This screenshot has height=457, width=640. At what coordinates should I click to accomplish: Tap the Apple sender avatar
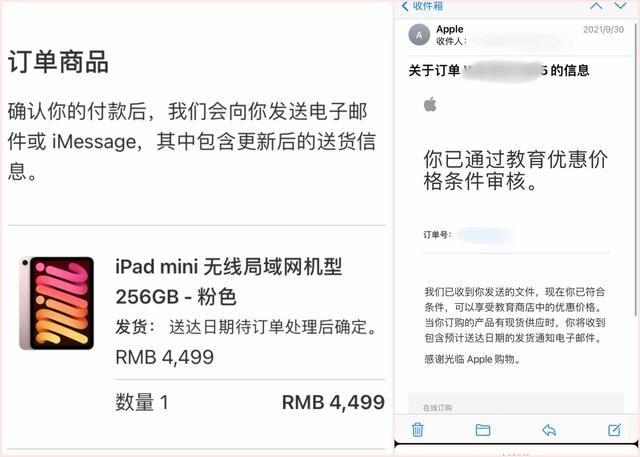click(x=419, y=35)
